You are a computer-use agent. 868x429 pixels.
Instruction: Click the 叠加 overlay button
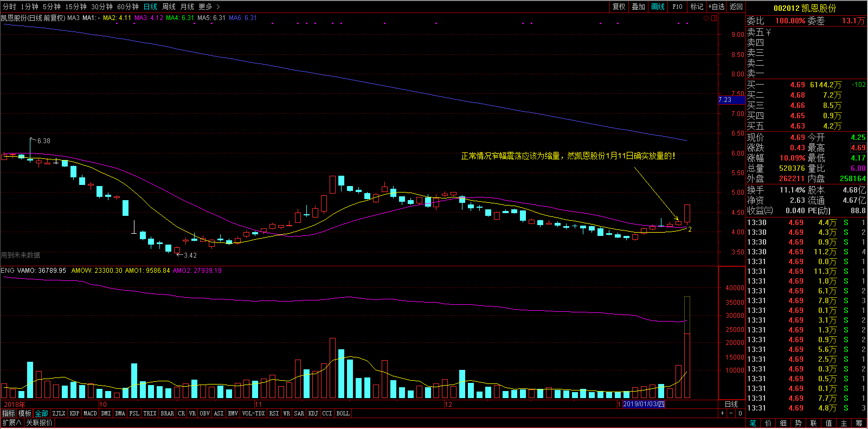point(638,7)
